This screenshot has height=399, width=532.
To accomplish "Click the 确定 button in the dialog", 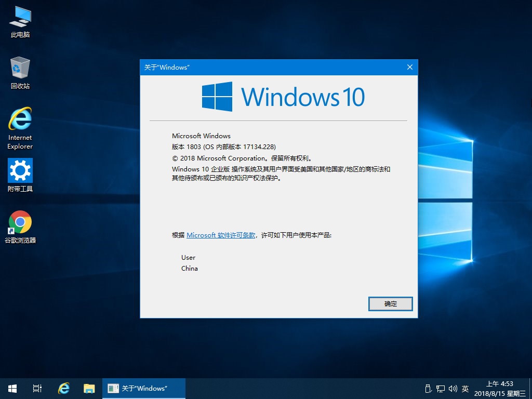I will pyautogui.click(x=391, y=303).
